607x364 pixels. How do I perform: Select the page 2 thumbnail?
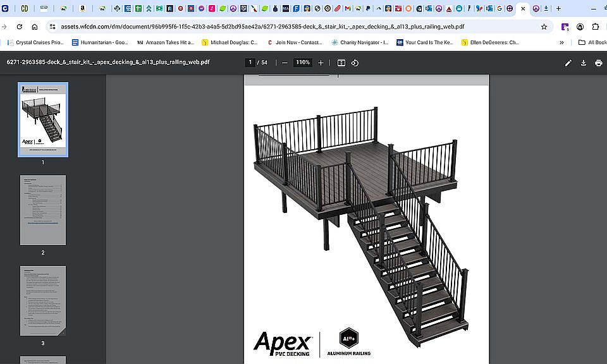pos(43,210)
